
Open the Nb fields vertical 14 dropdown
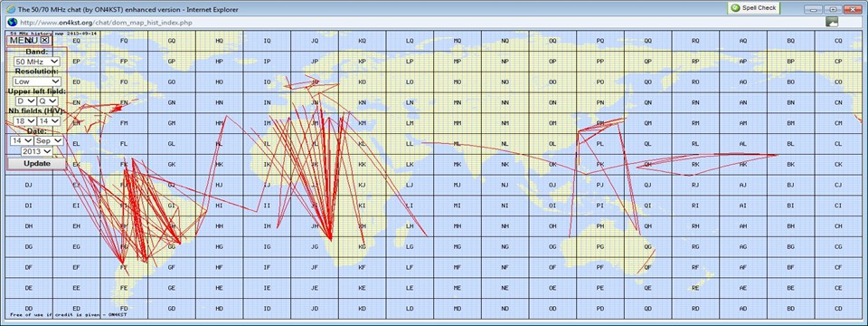[49, 120]
